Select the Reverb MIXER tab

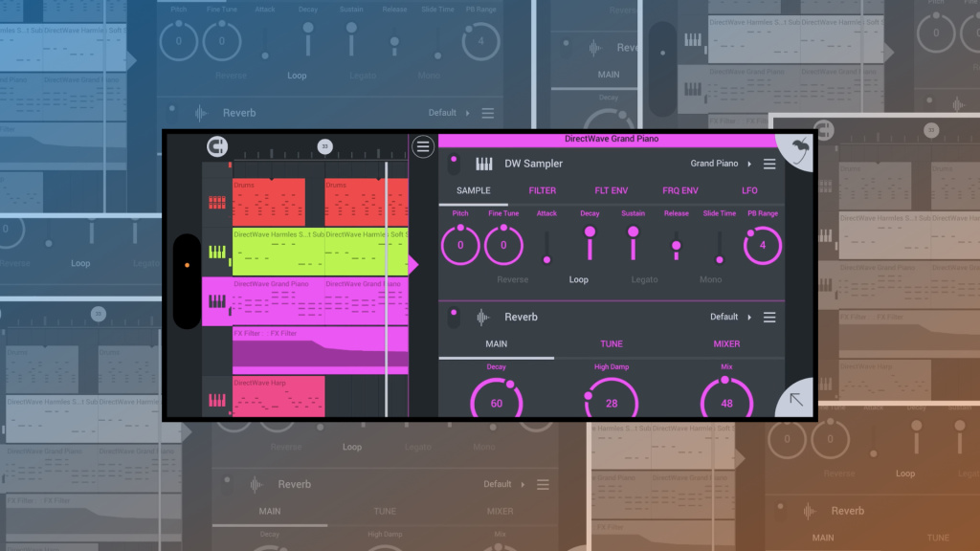tap(726, 344)
